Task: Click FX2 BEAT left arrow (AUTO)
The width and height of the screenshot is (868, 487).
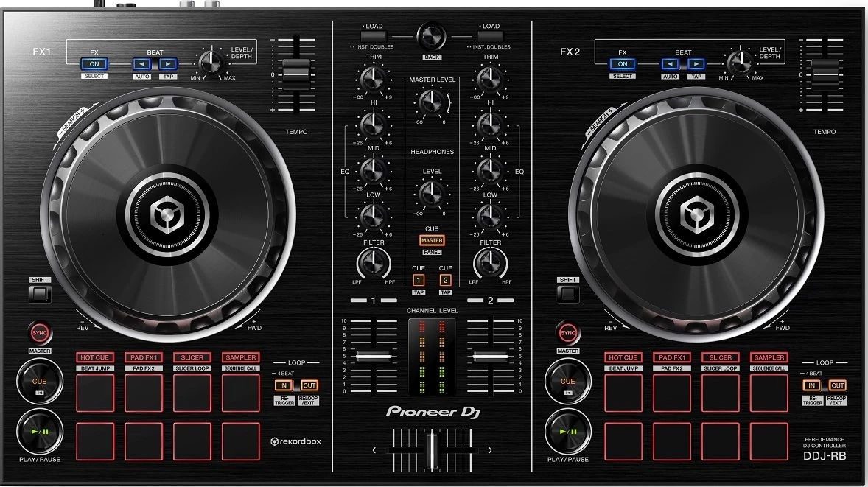Action: point(670,64)
